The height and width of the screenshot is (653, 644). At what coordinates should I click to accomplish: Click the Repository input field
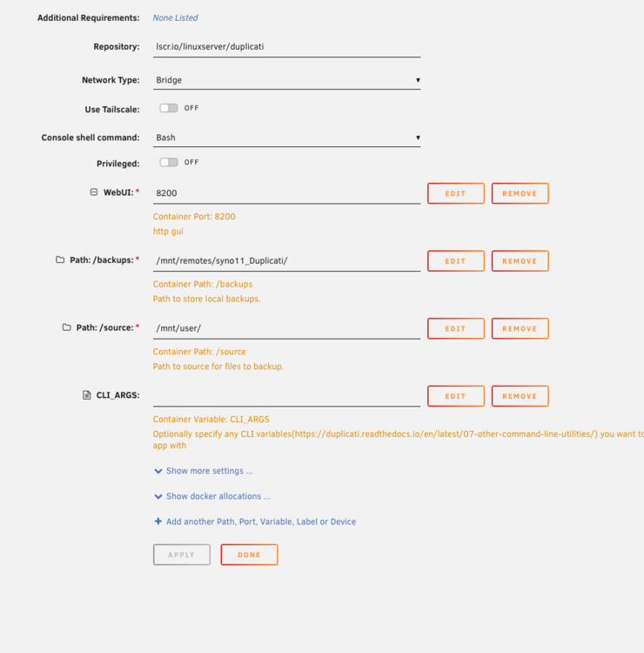coord(286,47)
